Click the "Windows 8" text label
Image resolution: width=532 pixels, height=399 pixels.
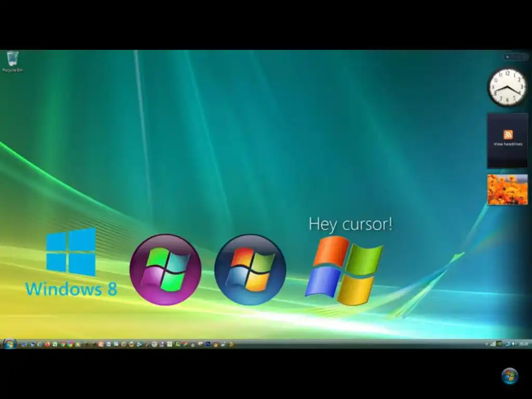pos(71,289)
